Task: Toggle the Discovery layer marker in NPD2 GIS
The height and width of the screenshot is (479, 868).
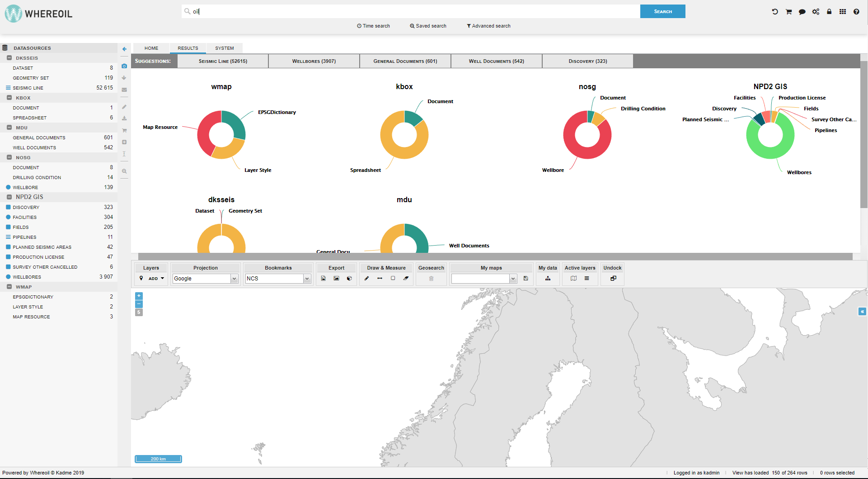Action: [x=8, y=207]
